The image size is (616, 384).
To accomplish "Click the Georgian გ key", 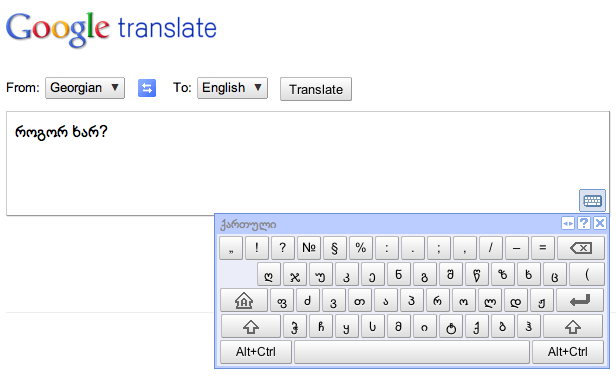I will click(x=424, y=274).
